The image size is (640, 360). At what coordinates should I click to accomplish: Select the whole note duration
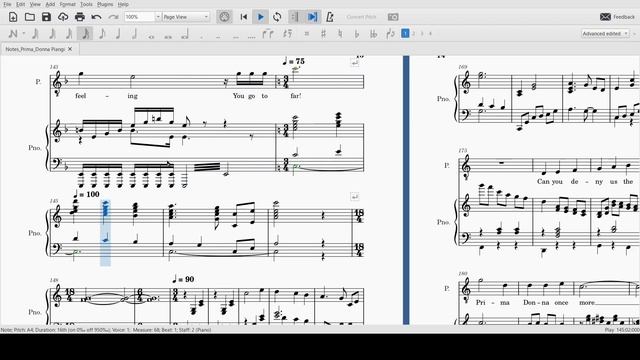tap(151, 36)
